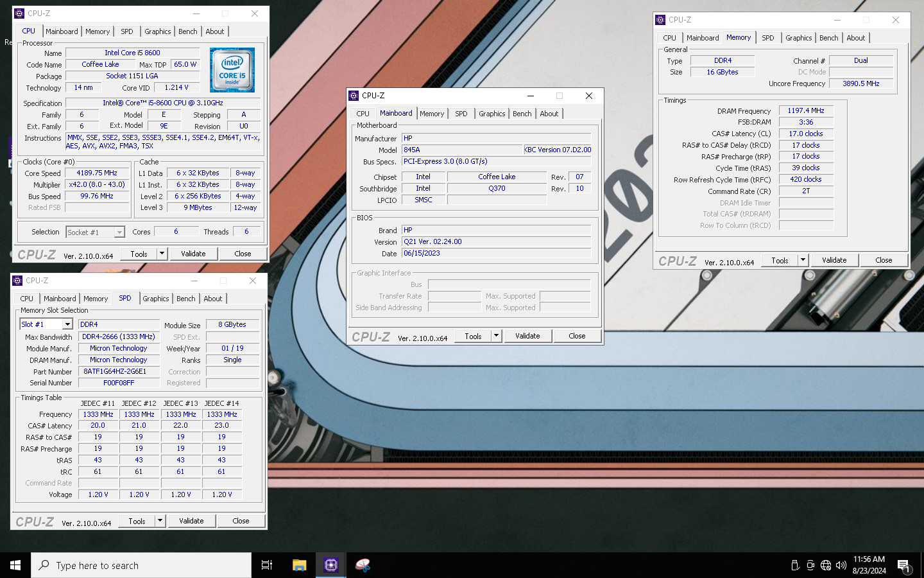
Task: Switch to CPU tab in Mainboard window
Action: (363, 114)
